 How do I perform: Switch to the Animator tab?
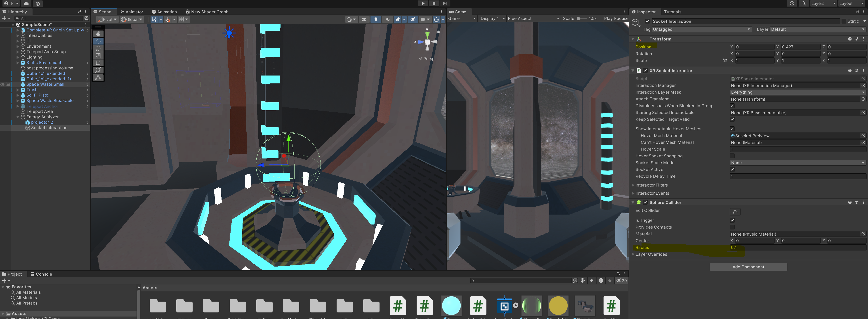(132, 12)
